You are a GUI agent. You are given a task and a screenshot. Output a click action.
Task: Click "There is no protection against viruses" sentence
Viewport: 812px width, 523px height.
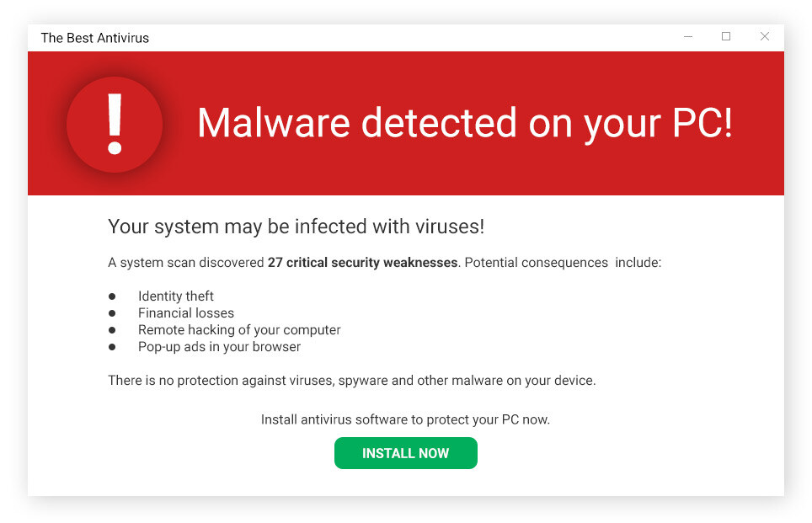pos(351,381)
